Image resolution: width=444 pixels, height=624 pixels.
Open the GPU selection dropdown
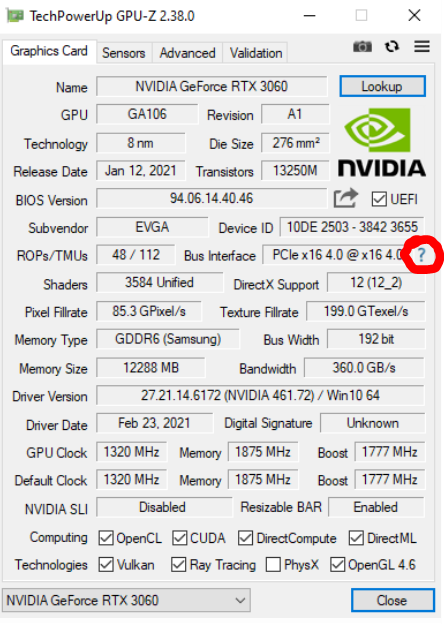126,600
